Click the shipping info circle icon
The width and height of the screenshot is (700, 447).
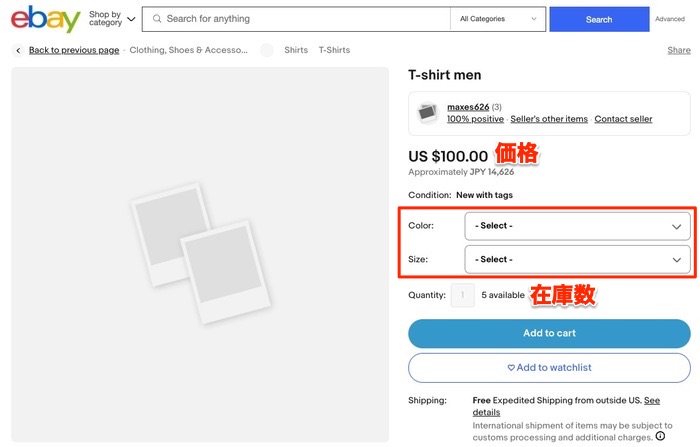tap(660, 436)
